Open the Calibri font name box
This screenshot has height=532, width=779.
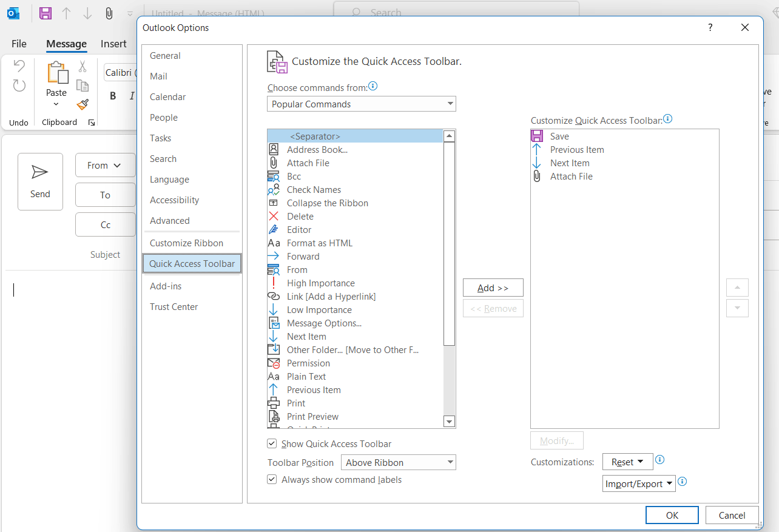pyautogui.click(x=121, y=72)
